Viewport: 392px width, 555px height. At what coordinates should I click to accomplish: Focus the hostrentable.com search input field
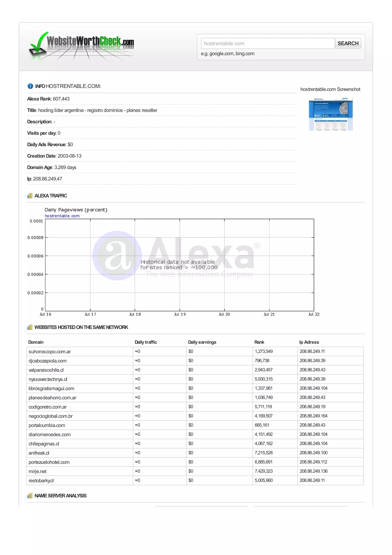click(x=268, y=43)
